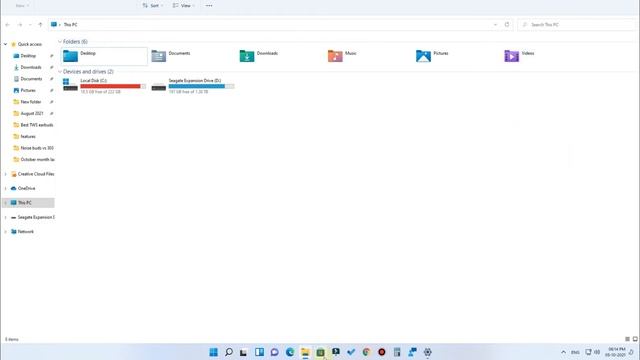Image resolution: width=640 pixels, height=360 pixels.
Task: Click the Seagate drive blue usage bar
Action: point(201,86)
